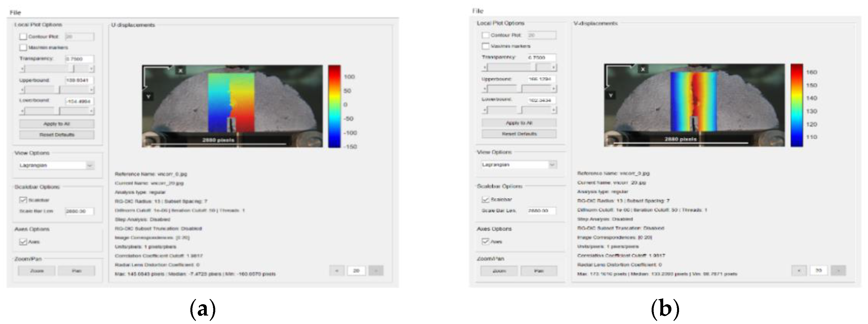Click the X axis marker on U-displacements plot
Viewport: 868px width, 324px height.
tap(180, 70)
